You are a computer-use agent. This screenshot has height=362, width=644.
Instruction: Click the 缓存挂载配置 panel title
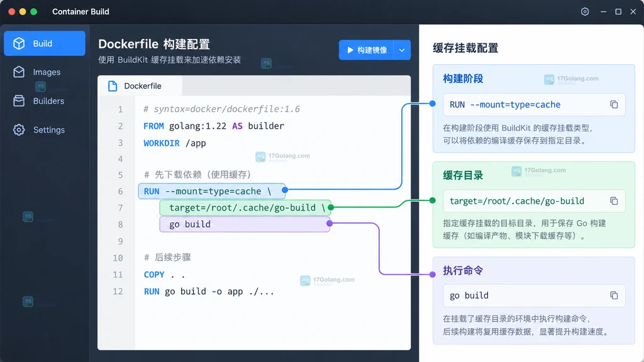[465, 48]
